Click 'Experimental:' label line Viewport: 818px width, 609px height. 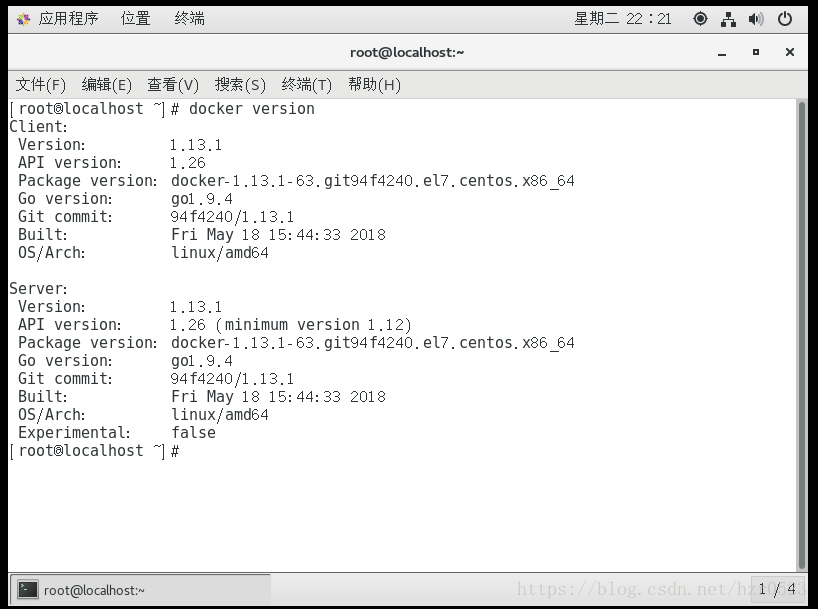pyautogui.click(x=74, y=433)
